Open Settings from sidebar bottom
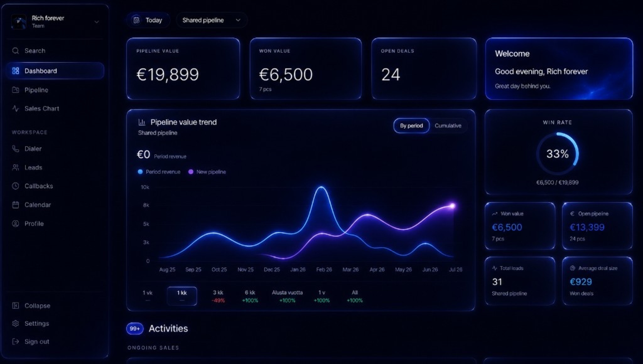643x364 pixels. (x=55, y=323)
